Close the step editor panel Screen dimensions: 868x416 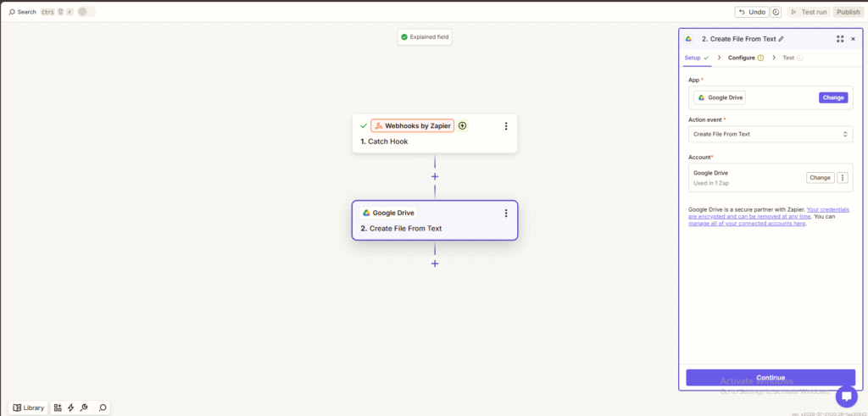[853, 39]
